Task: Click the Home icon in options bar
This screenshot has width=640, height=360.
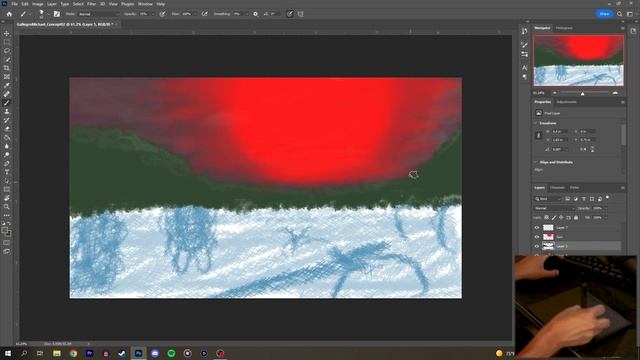Action: tap(9, 14)
